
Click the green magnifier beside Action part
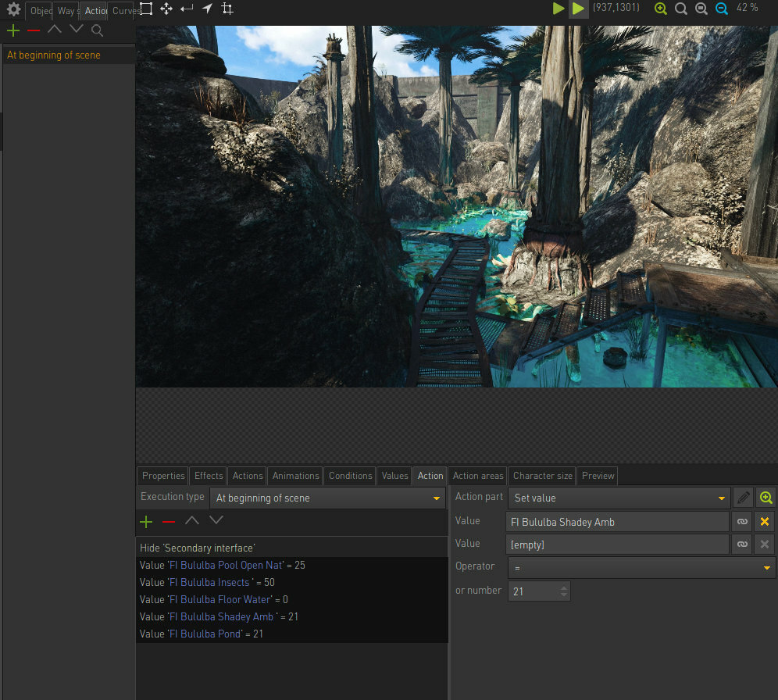766,498
